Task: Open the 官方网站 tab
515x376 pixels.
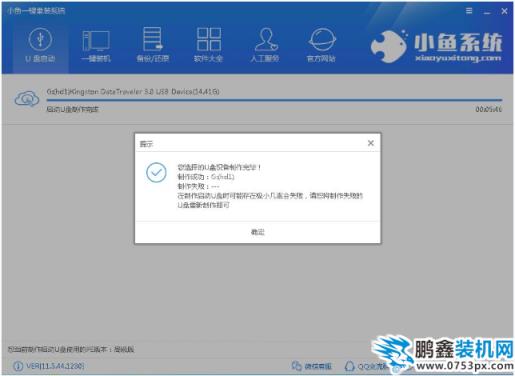Action: click(321, 46)
